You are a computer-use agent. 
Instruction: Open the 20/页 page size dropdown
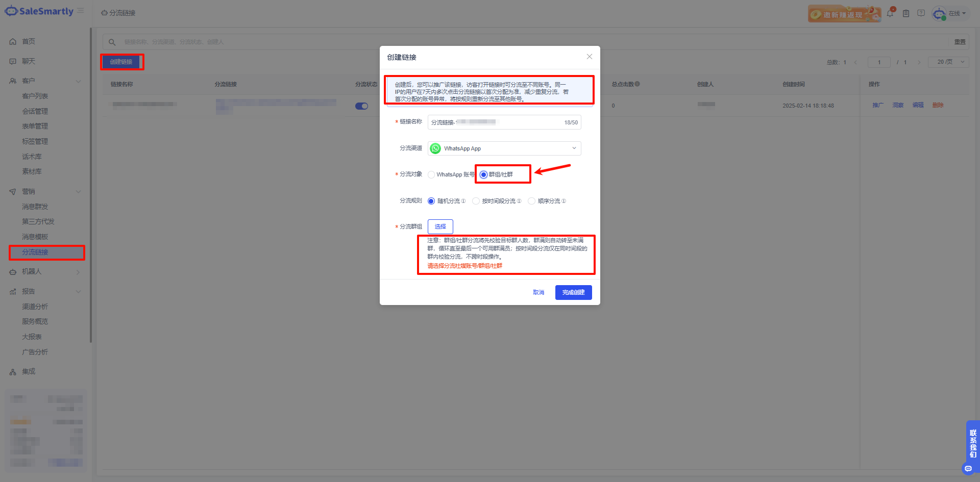coord(948,62)
